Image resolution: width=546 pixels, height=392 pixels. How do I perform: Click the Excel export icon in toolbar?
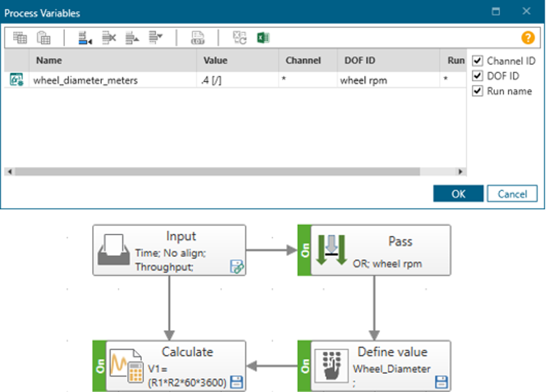tap(263, 38)
